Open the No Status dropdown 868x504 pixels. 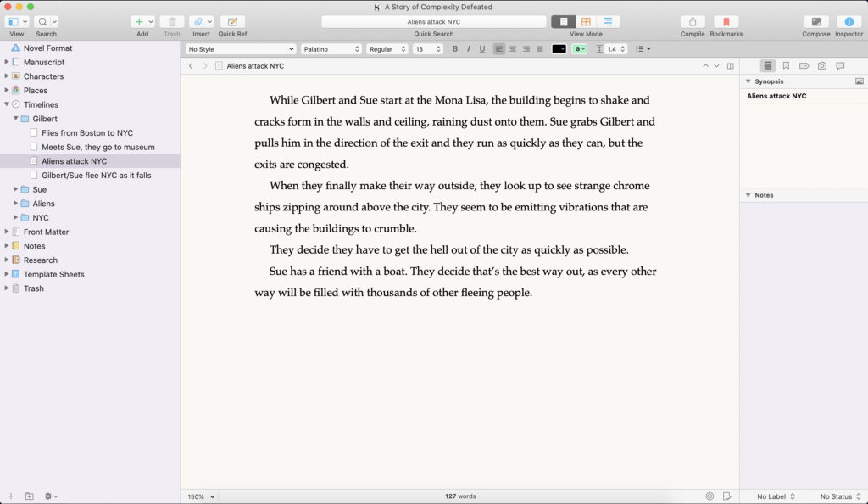(x=840, y=496)
